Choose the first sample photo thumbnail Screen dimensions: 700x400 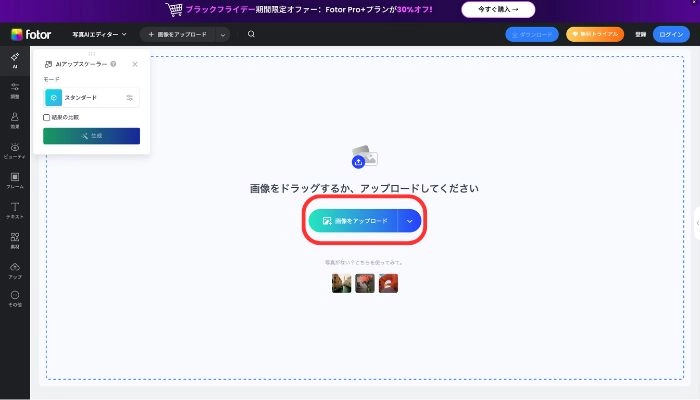342,283
